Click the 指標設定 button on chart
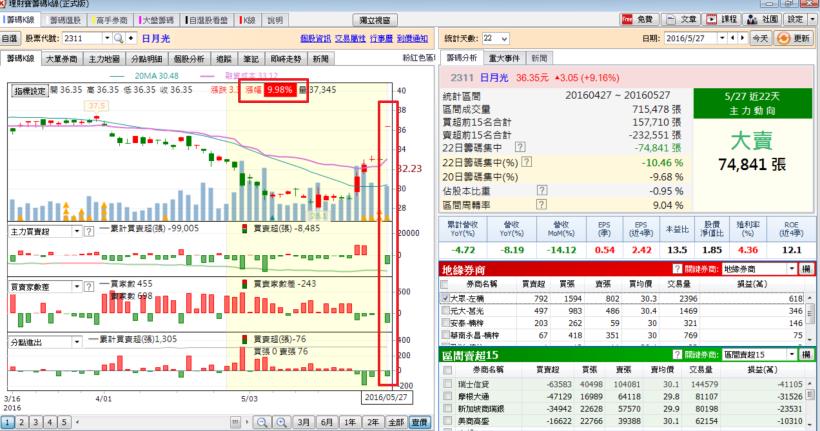 (x=30, y=90)
